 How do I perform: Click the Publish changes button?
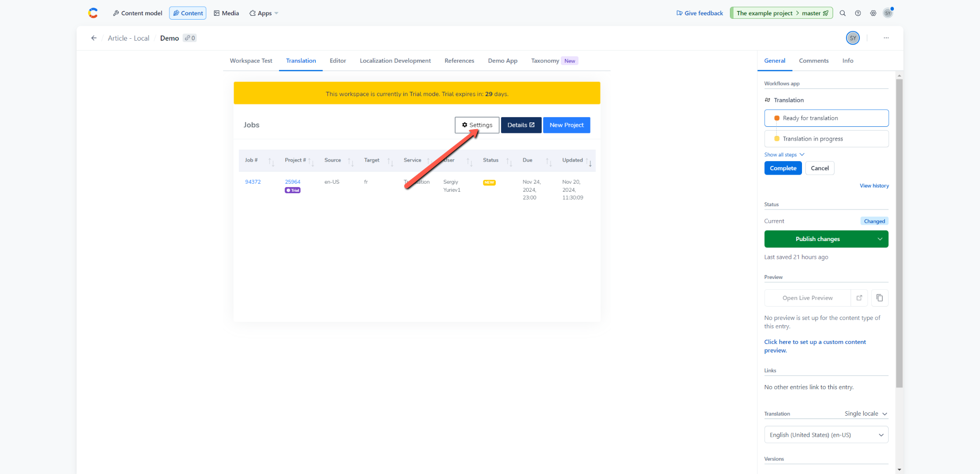818,239
